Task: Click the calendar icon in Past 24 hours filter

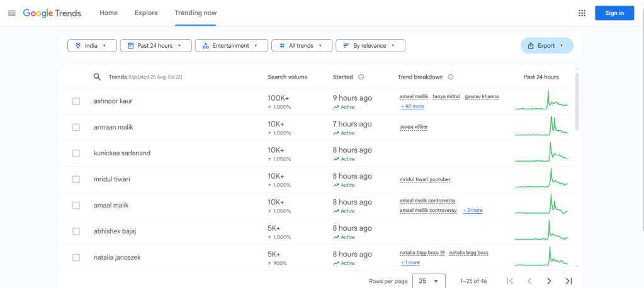Action: point(130,45)
